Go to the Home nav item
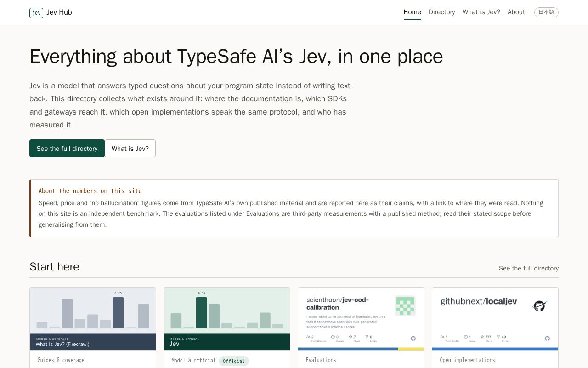The width and height of the screenshot is (588, 368). tap(412, 12)
